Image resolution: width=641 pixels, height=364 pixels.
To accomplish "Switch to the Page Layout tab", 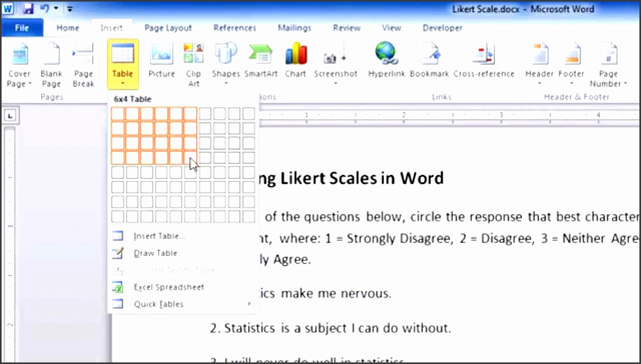I will [168, 28].
